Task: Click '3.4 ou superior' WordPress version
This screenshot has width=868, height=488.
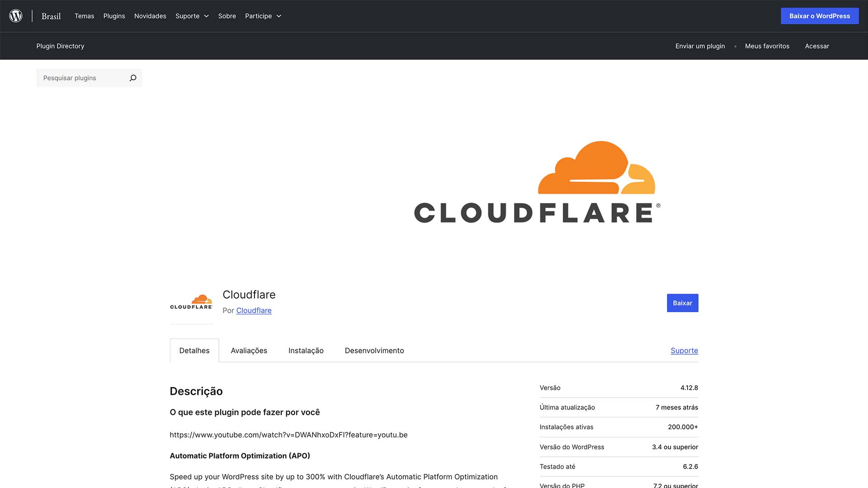Action: pos(675,447)
